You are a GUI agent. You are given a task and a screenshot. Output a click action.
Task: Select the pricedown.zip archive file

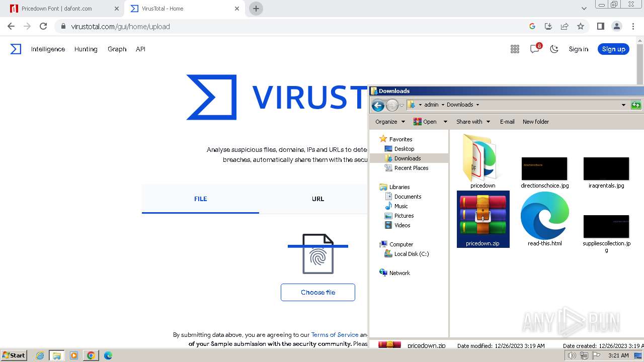(x=483, y=219)
